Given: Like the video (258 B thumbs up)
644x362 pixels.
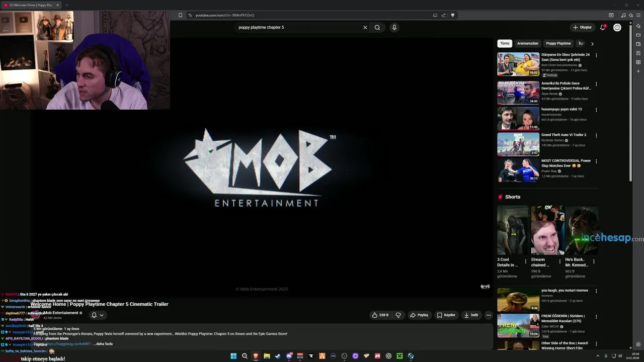Looking at the screenshot, I should 380,315.
